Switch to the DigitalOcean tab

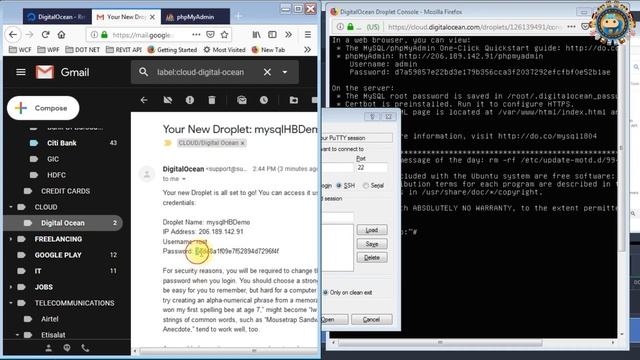coord(57,17)
